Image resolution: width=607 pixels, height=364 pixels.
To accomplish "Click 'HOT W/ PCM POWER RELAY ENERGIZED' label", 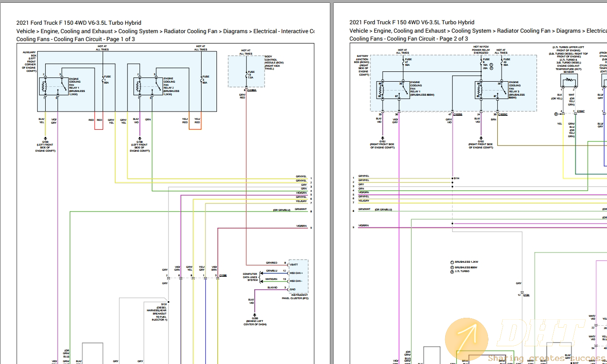I will (481, 50).
